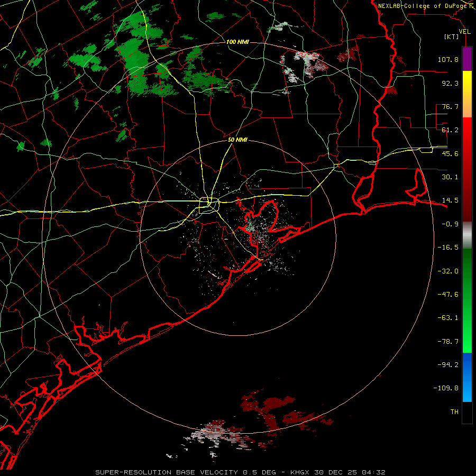The width and height of the screenshot is (476, 476).
Task: Click the "50 NMI" range ring label
Action: tap(237, 140)
